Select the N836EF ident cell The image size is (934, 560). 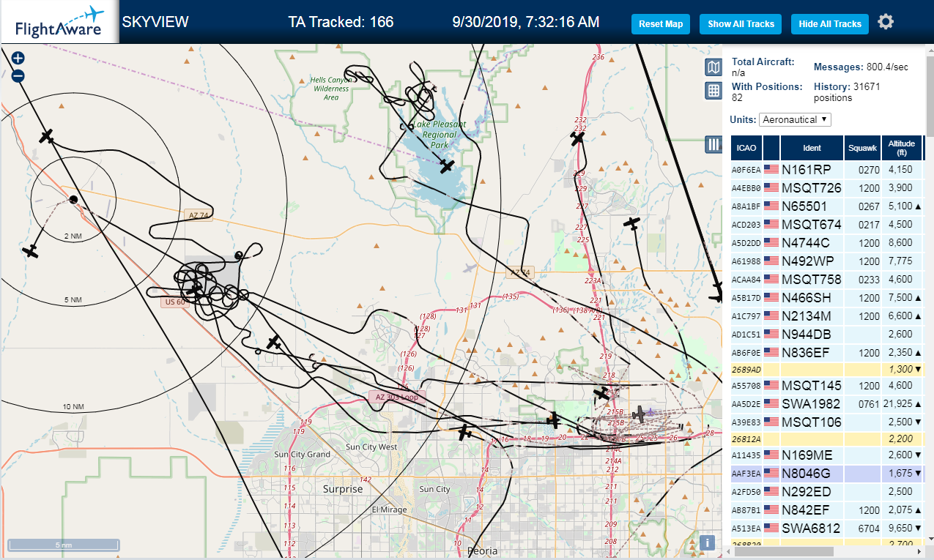(x=812, y=352)
